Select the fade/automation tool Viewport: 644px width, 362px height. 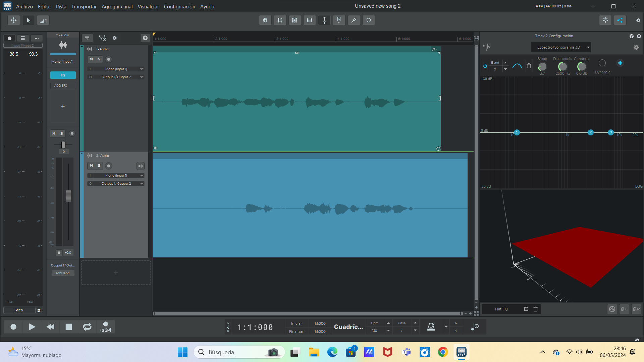[x=43, y=20]
